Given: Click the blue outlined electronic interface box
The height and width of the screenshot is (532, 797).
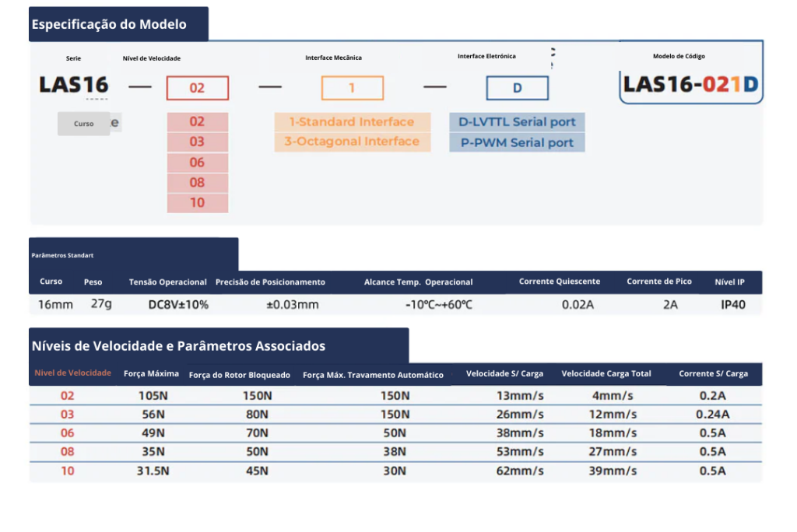Looking at the screenshot, I should tap(517, 88).
